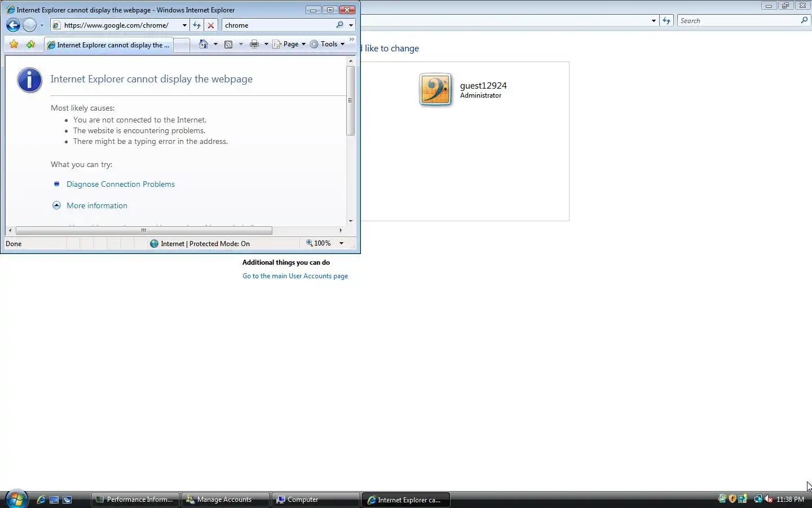Expand More information section

click(x=97, y=206)
